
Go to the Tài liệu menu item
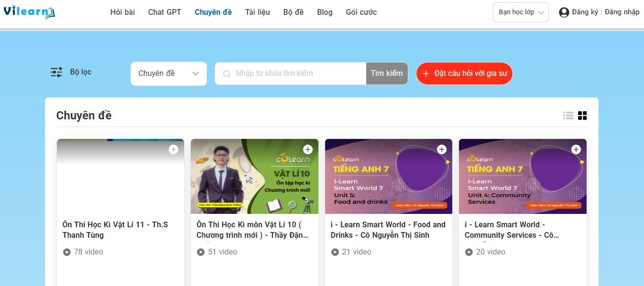coord(257,12)
